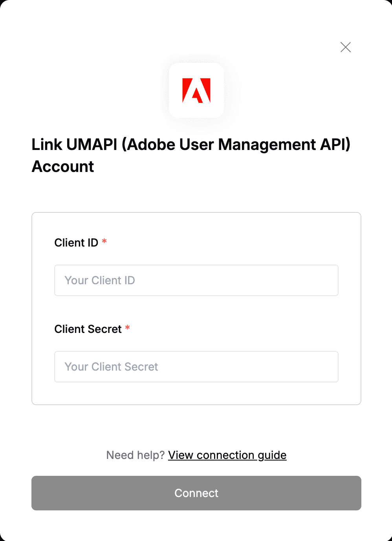The height and width of the screenshot is (541, 392).
Task: Select the Client ID field label
Action: pos(76,243)
